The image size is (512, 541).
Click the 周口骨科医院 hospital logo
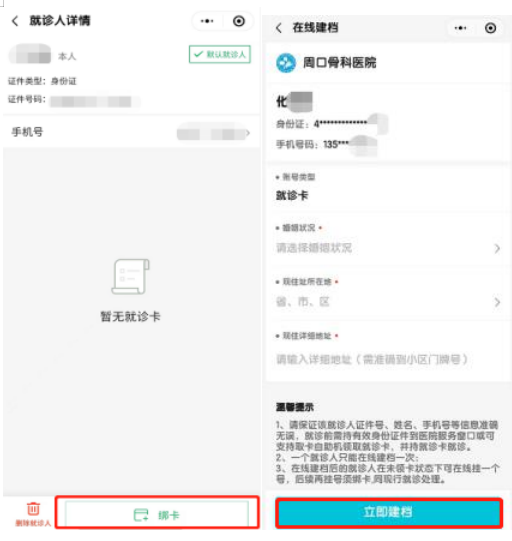click(x=286, y=63)
